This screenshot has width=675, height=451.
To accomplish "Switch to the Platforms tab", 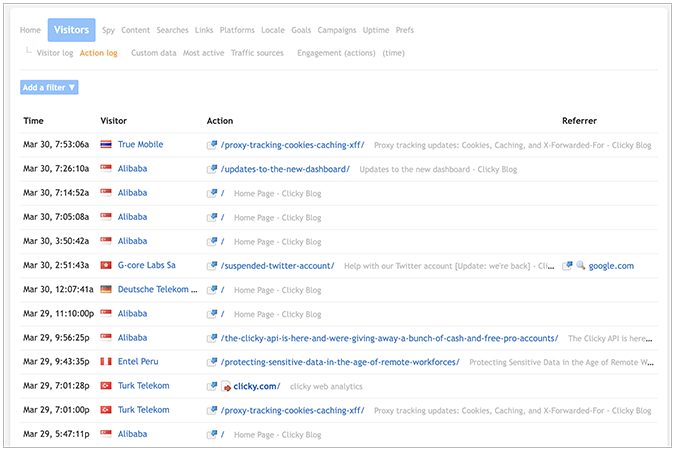I will pos(237,30).
